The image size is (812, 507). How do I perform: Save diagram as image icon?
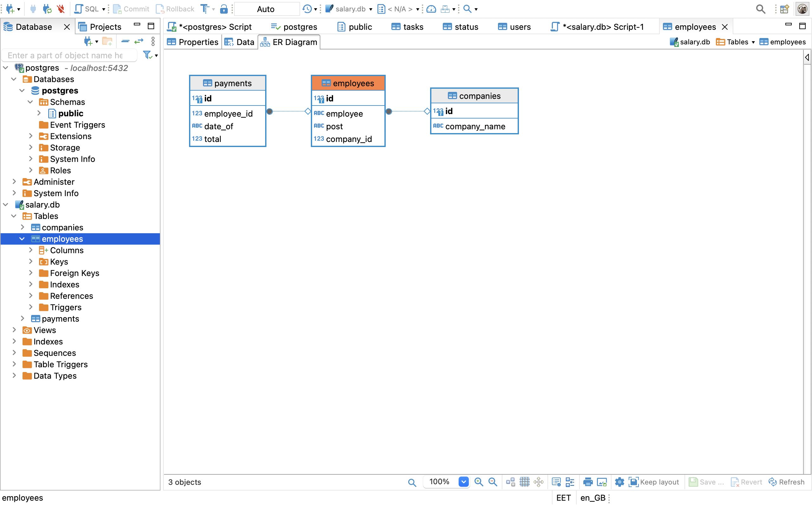[x=602, y=482]
